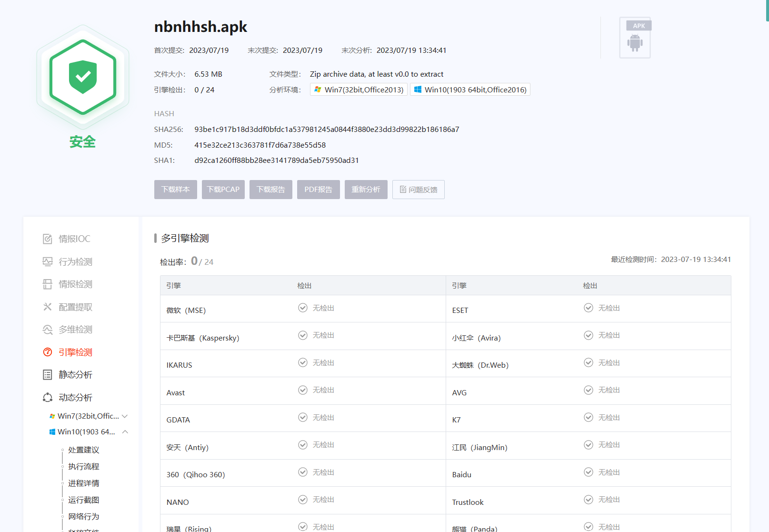Select the 引擎检测 warning icon

tap(48, 352)
